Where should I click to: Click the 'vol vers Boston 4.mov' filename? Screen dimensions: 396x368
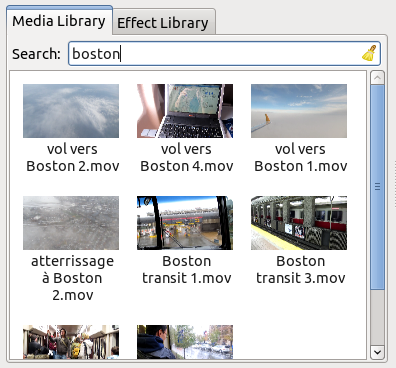pyautogui.click(x=186, y=157)
